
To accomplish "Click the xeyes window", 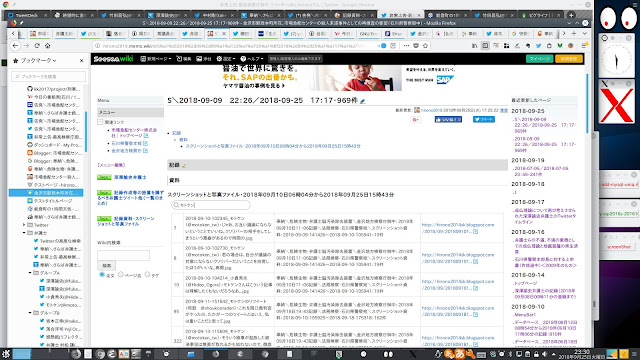I will point(617,18).
